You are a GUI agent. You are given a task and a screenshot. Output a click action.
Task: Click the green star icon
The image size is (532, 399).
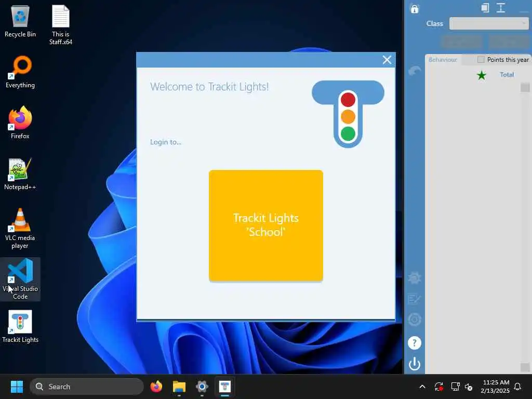[x=481, y=75]
